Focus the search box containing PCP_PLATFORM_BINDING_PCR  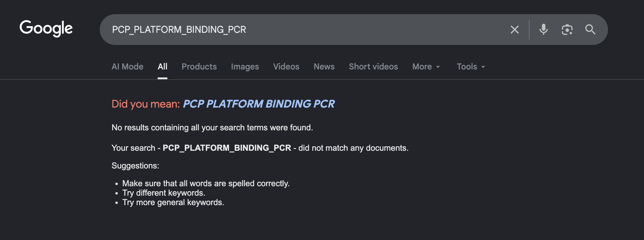(295, 30)
